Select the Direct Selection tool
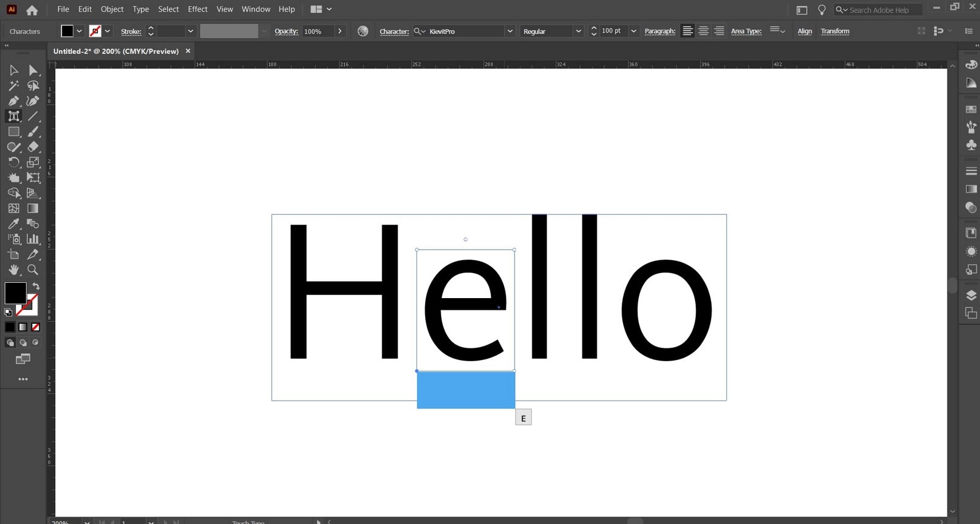Viewport: 980px width, 524px height. click(x=33, y=70)
